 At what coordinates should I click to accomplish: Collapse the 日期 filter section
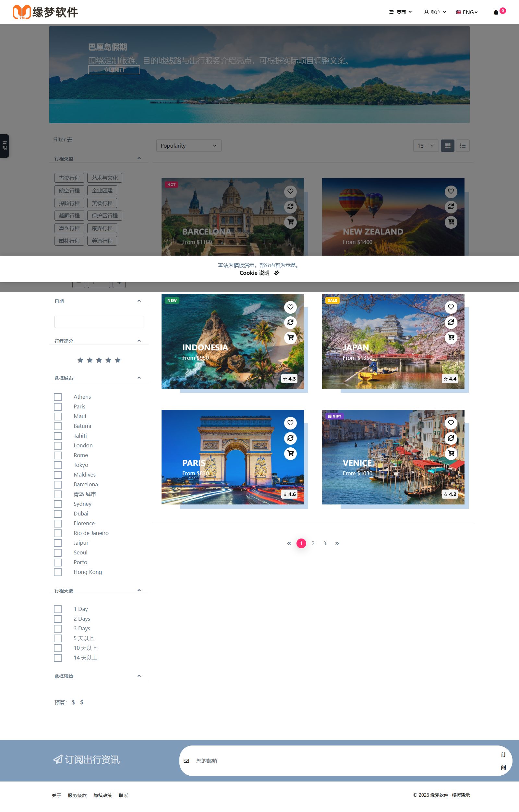139,301
